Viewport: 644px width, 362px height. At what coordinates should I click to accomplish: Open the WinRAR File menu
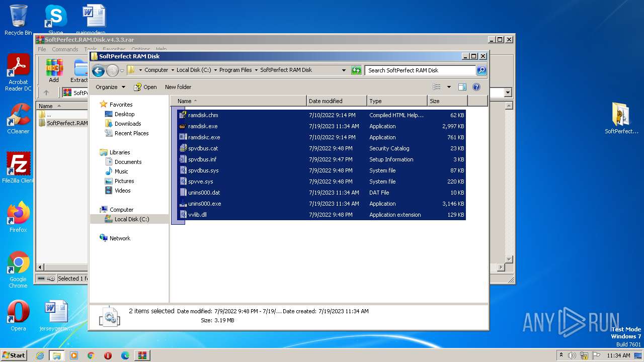pos(42,49)
